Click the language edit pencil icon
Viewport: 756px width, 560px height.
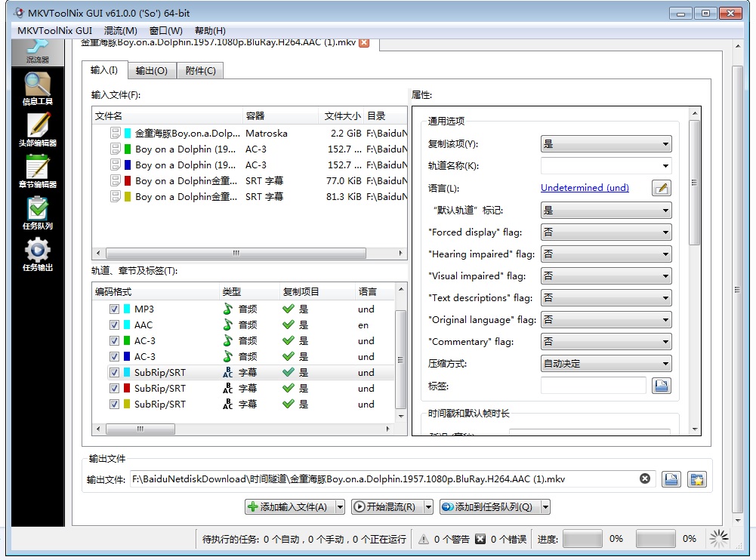[661, 188]
